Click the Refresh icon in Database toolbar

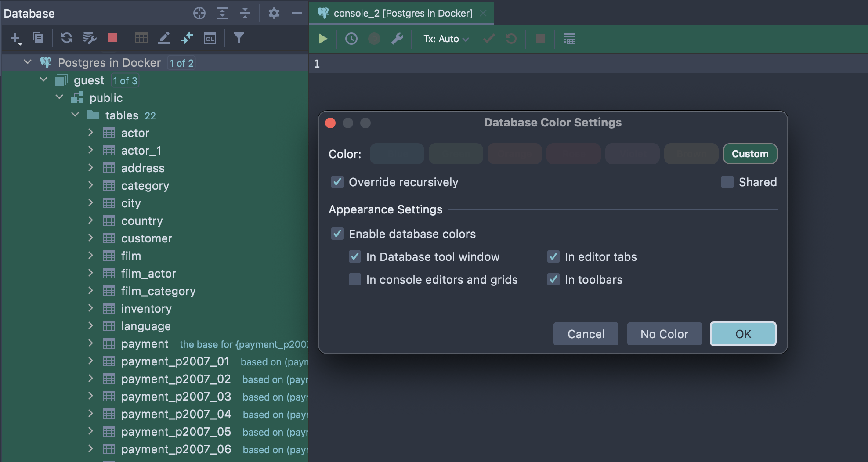[x=67, y=38]
